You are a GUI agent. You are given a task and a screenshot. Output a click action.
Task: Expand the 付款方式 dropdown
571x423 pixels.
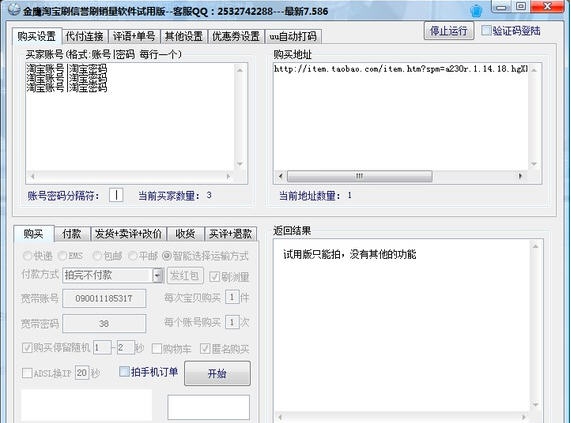157,276
